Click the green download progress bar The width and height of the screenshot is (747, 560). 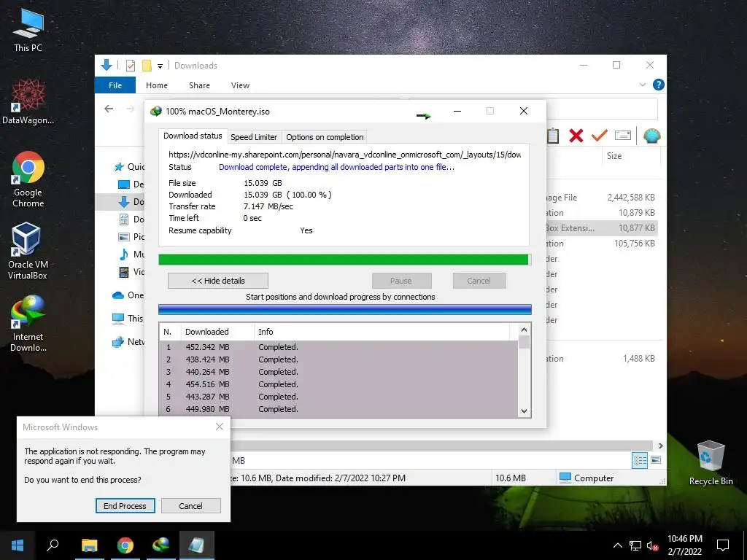[x=344, y=260]
